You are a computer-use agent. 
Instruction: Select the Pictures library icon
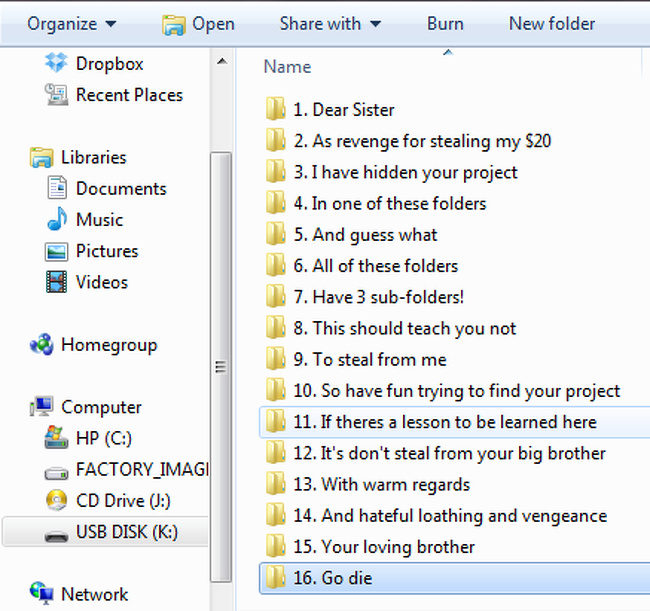(57, 251)
